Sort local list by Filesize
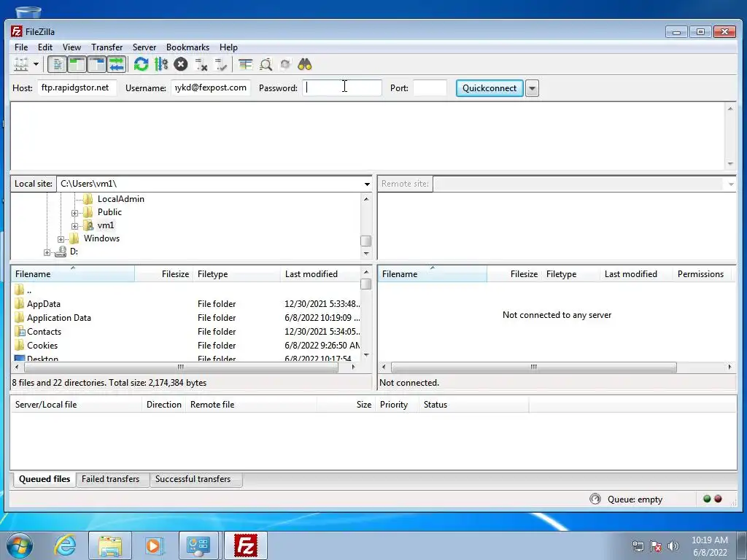 (164, 274)
